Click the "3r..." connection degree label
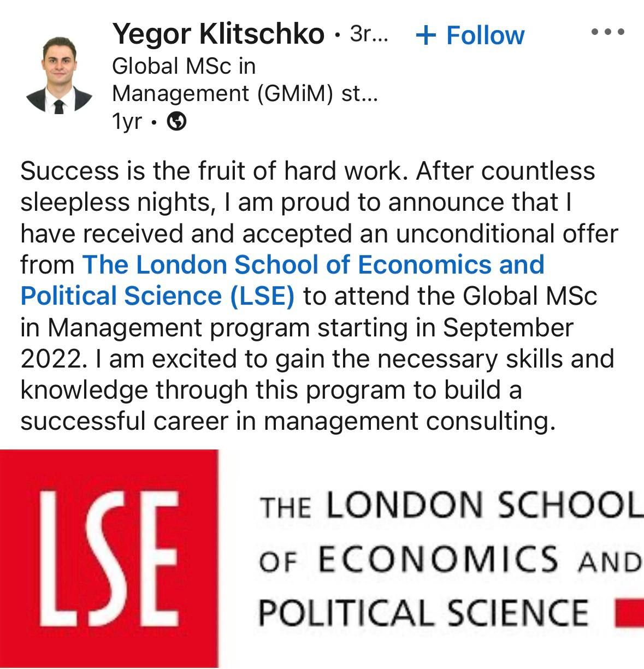644x669 pixels. pyautogui.click(x=368, y=34)
